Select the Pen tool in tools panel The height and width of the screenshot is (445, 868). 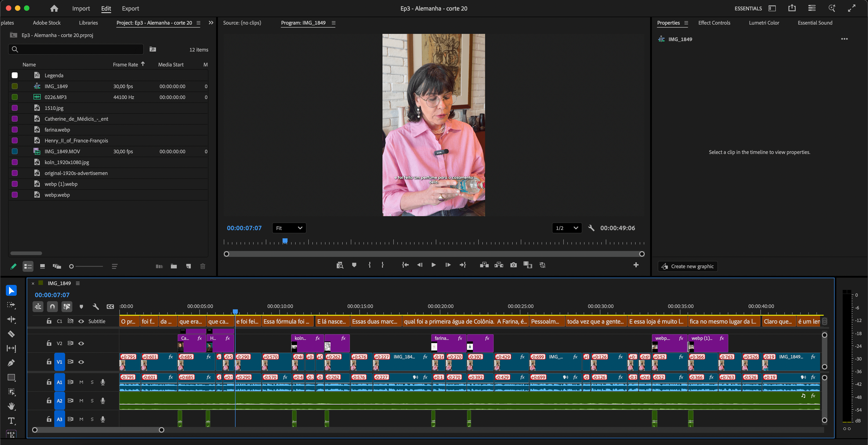(x=11, y=363)
